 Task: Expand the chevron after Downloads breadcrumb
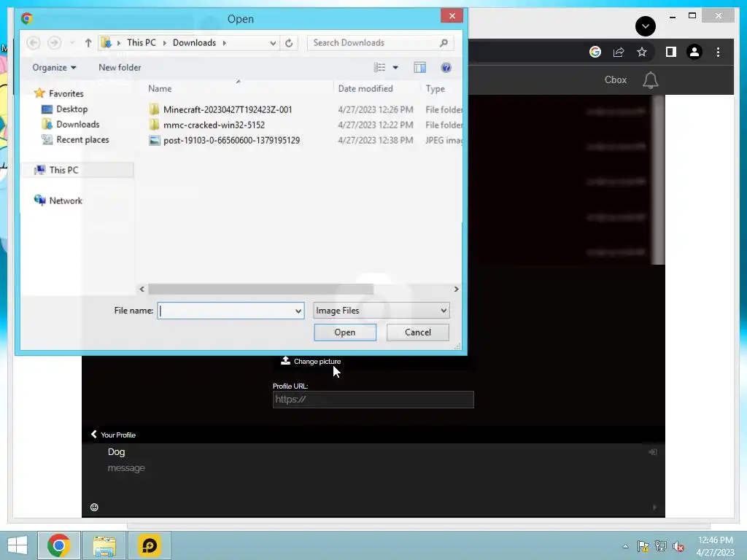click(225, 43)
